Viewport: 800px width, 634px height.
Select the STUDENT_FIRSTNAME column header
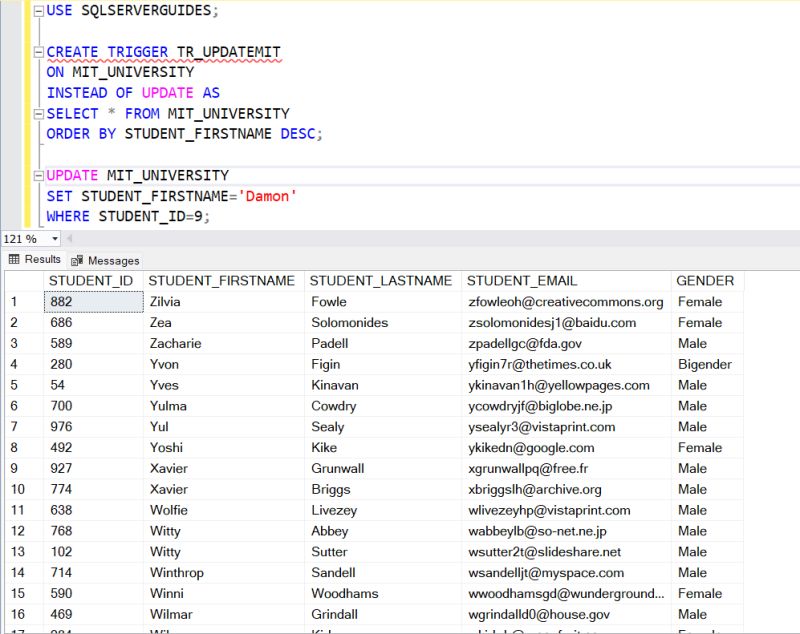[x=222, y=281]
